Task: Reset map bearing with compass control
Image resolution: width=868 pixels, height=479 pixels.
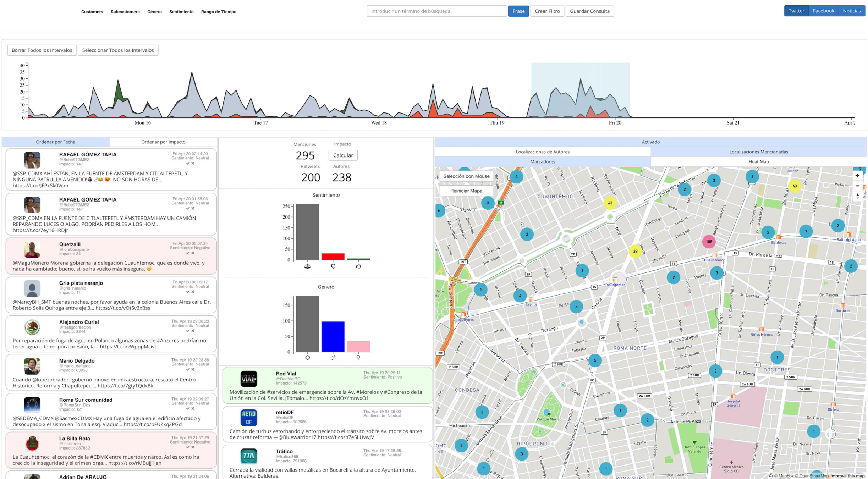Action: point(857,196)
